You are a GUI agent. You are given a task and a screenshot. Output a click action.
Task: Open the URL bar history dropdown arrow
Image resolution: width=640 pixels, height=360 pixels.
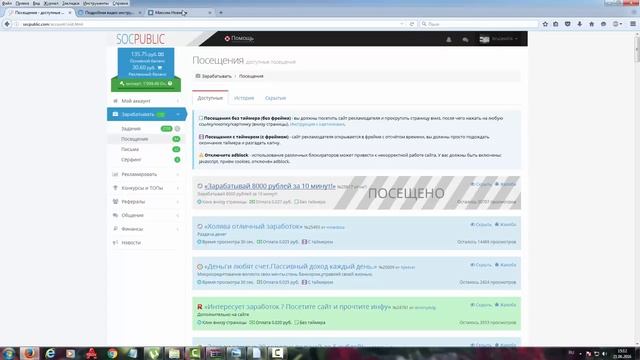[x=402, y=24]
